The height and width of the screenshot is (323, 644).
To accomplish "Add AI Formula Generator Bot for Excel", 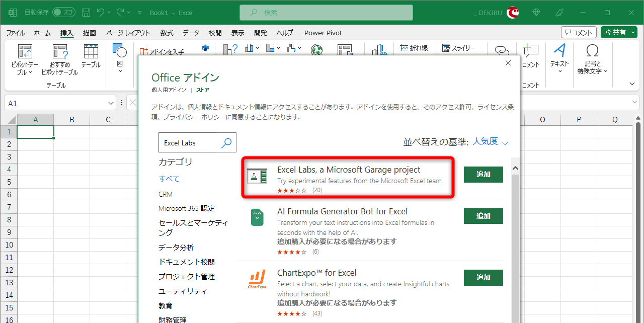I will point(484,216).
